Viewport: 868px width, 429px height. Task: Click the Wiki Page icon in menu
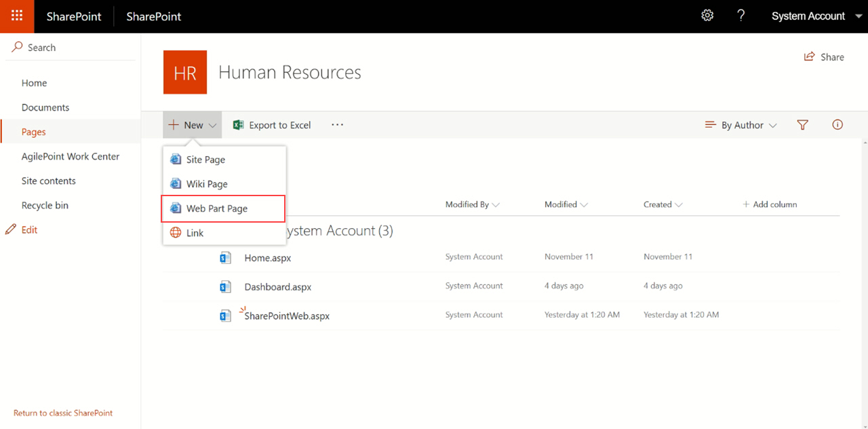[176, 184]
